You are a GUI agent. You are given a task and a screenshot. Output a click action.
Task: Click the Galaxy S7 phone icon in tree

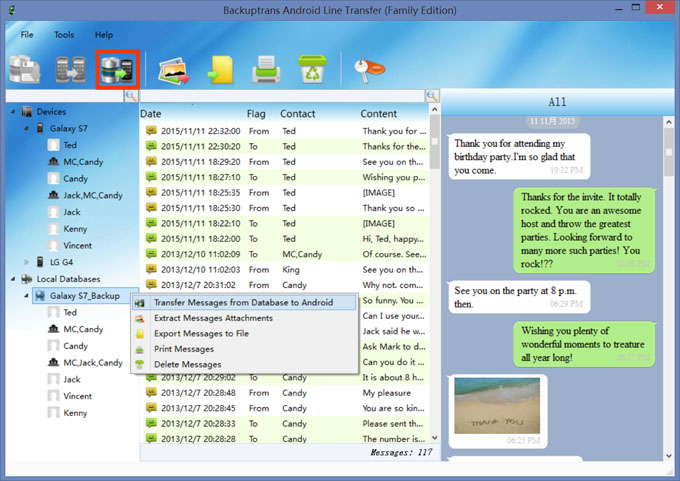(x=40, y=128)
